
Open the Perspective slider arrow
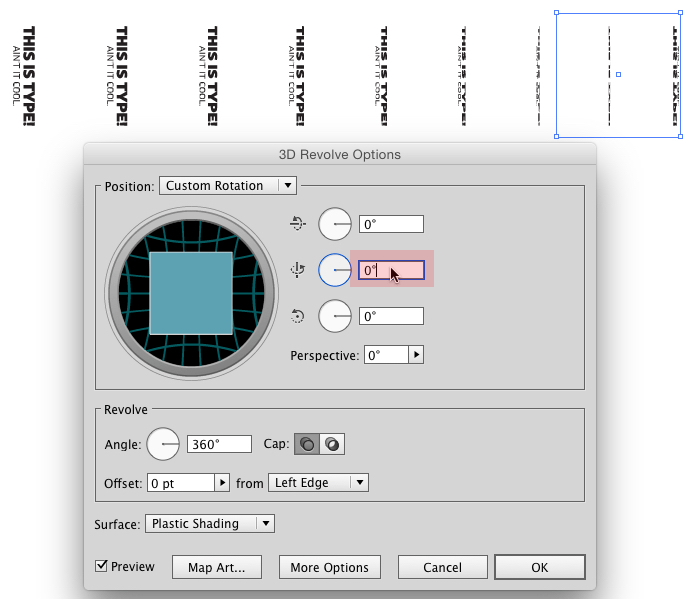click(x=416, y=355)
